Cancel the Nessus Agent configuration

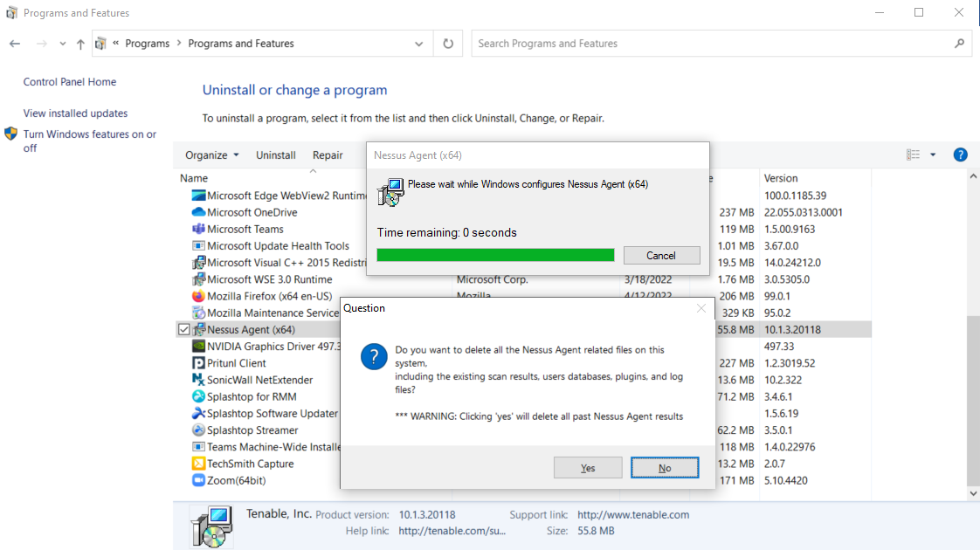[661, 255]
